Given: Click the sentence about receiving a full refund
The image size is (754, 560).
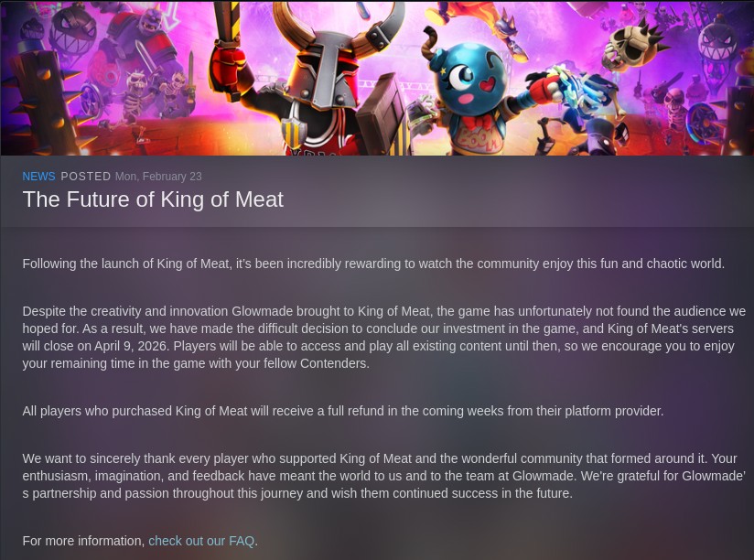Looking at the screenshot, I should pos(342,411).
